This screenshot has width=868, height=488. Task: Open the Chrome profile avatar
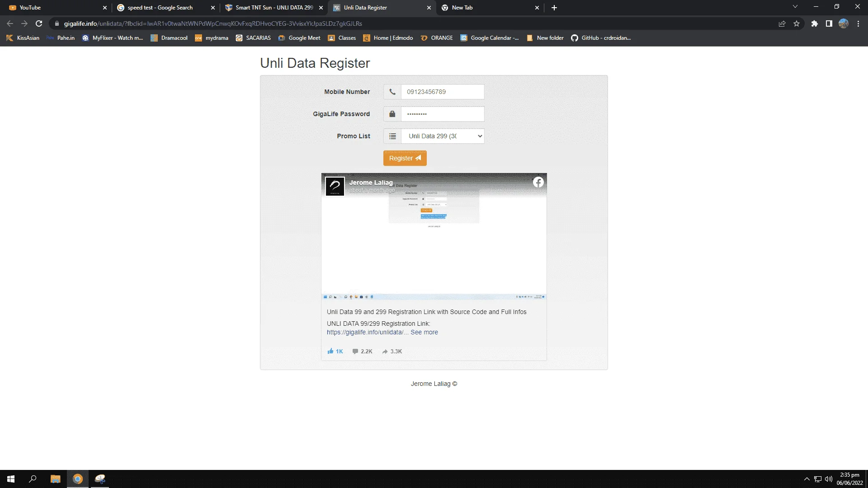pyautogui.click(x=843, y=23)
